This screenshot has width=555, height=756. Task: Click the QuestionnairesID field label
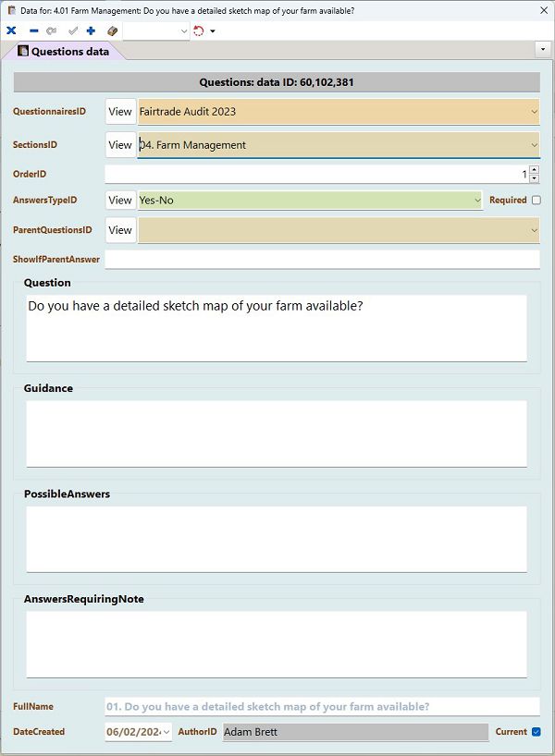(x=49, y=112)
